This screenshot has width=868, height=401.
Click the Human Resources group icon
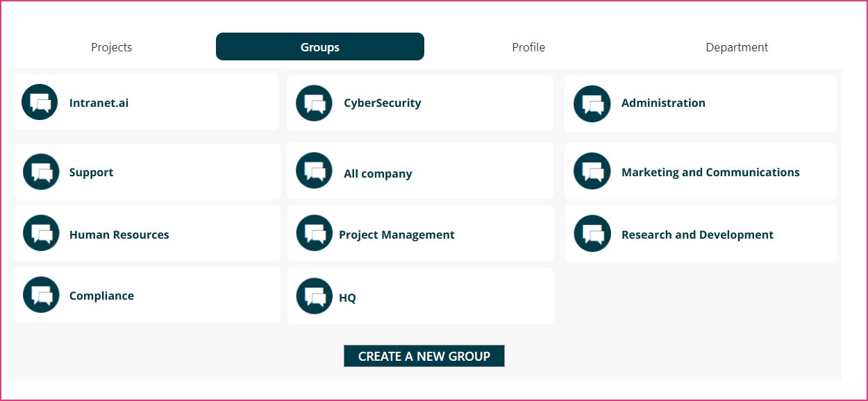(41, 232)
